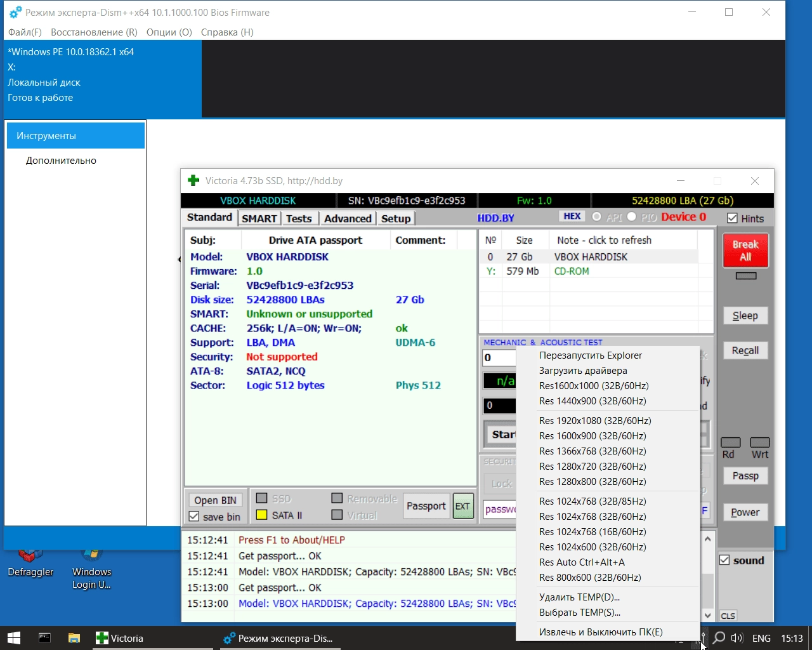This screenshot has height=650, width=812.
Task: Switch to the Advanced tab
Action: pos(348,218)
